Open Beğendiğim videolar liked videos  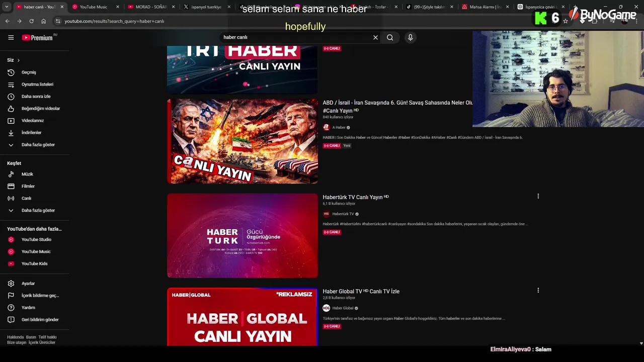pos(35,109)
